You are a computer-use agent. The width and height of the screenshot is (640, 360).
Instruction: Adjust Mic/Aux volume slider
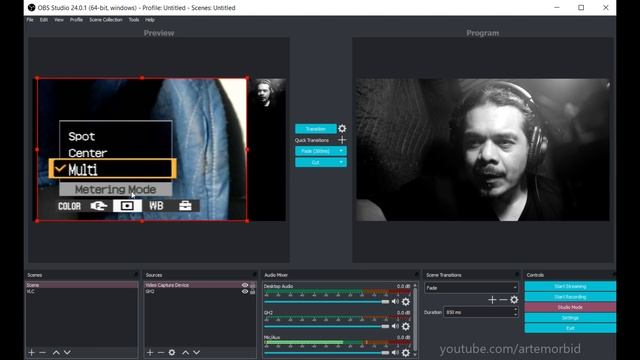point(327,353)
